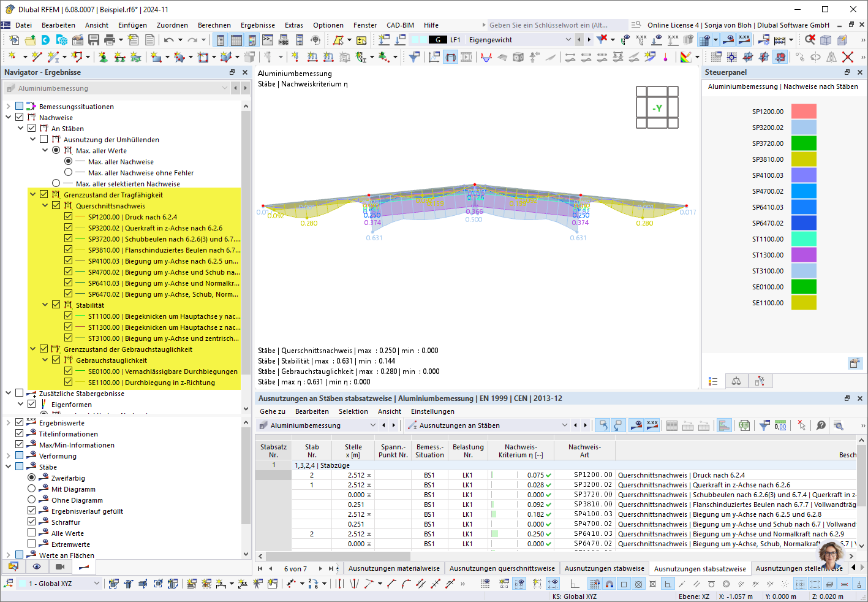868x602 pixels.
Task: Click the SP1200.00 red color swatch
Action: coord(804,112)
